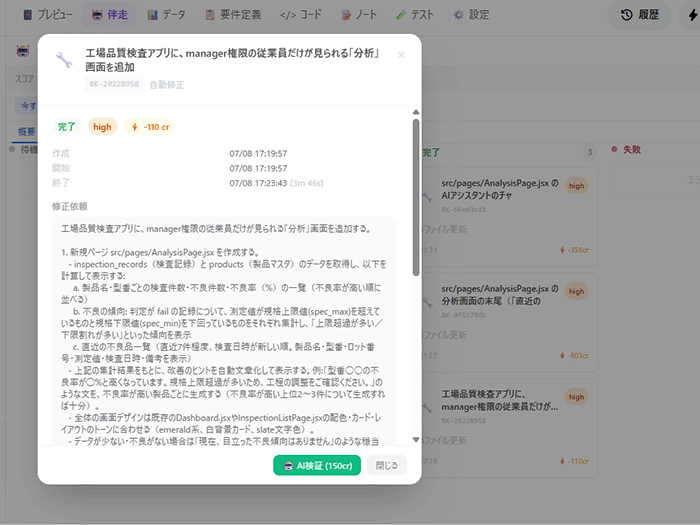The height and width of the screenshot is (525, 700).
Task: Click the BK-20228958 ID badge in dialog
Action: pos(114,84)
